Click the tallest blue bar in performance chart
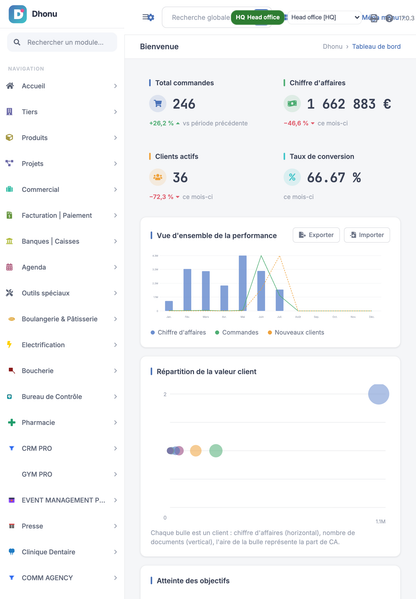The height and width of the screenshot is (599, 416). (243, 283)
